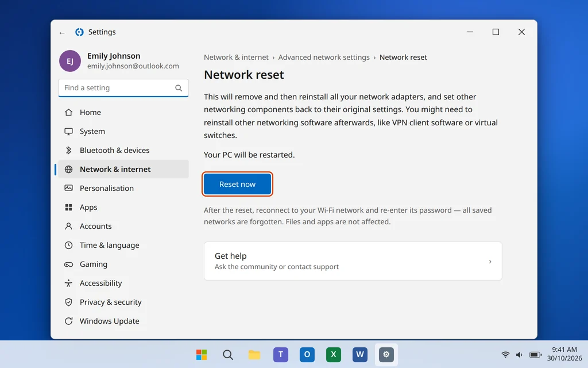Select Network & internet in sidebar
588x368 pixels.
click(x=123, y=170)
